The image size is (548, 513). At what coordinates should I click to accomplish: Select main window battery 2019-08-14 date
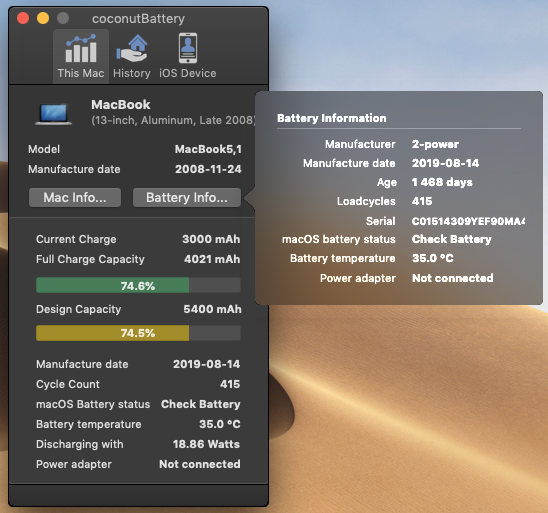[207, 364]
